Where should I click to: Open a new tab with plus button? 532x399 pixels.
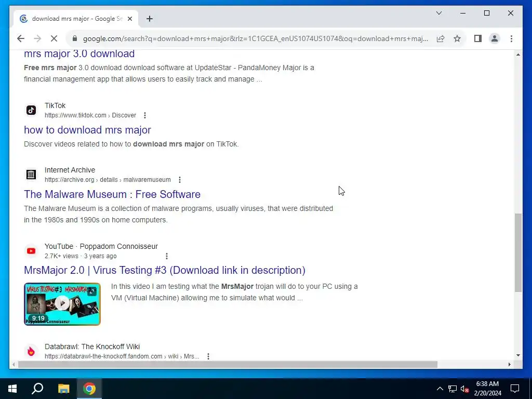[150, 19]
